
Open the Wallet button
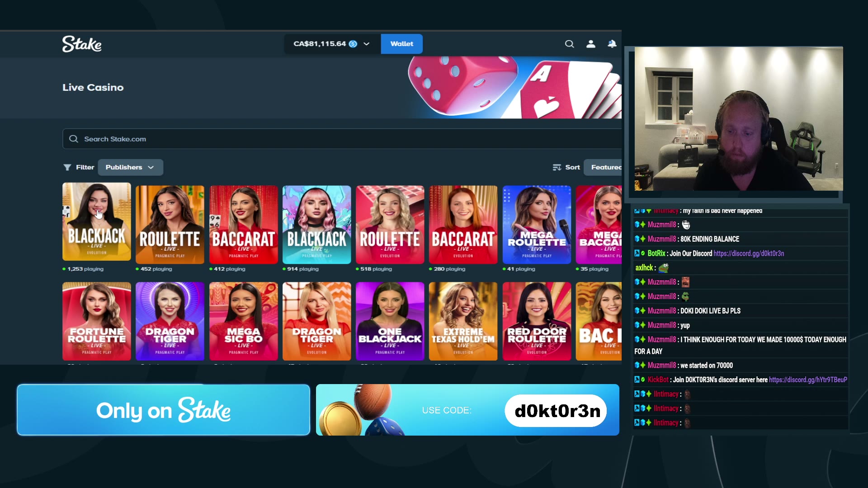click(401, 44)
